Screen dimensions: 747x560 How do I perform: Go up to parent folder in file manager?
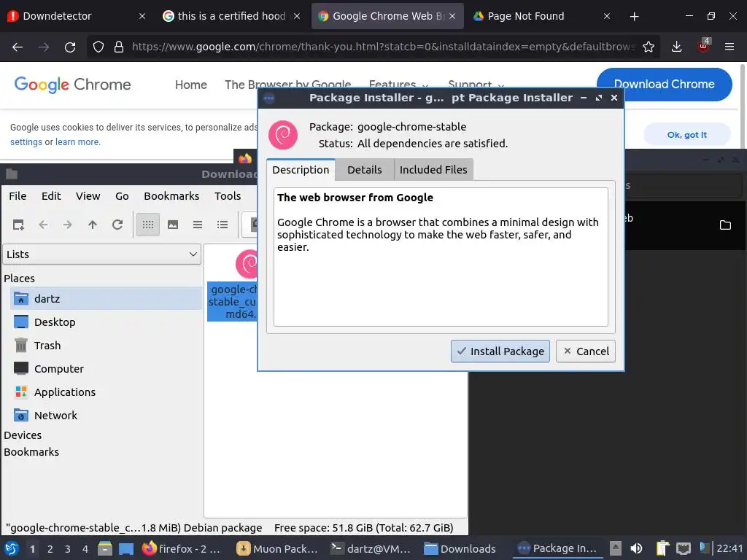(x=93, y=225)
